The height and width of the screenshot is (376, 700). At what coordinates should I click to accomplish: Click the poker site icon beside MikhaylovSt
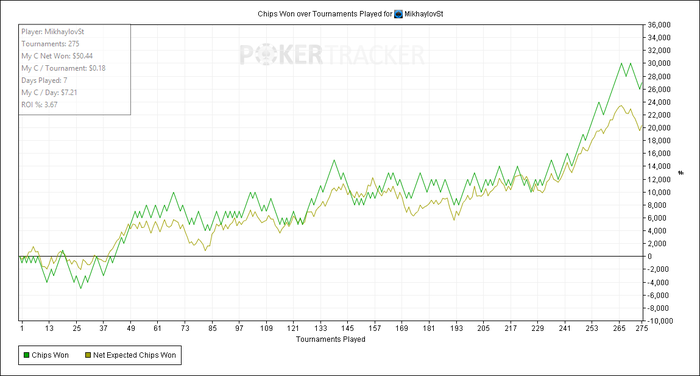coord(398,14)
